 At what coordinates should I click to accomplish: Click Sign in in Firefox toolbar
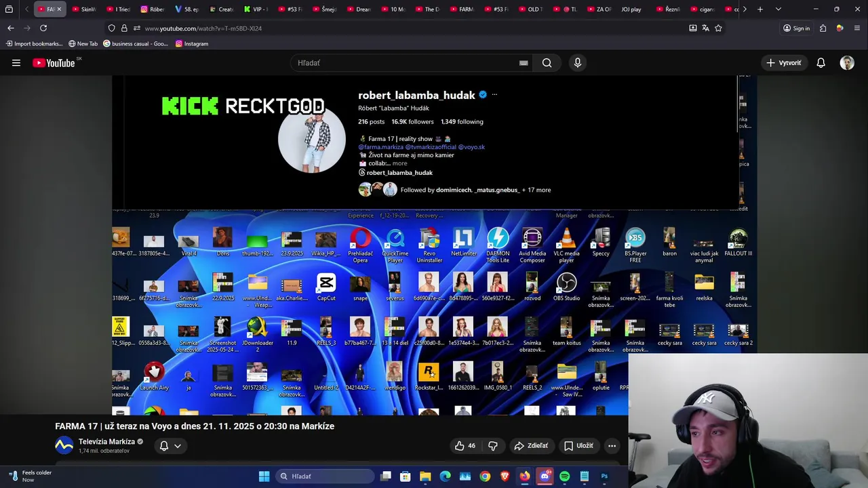pyautogui.click(x=796, y=28)
